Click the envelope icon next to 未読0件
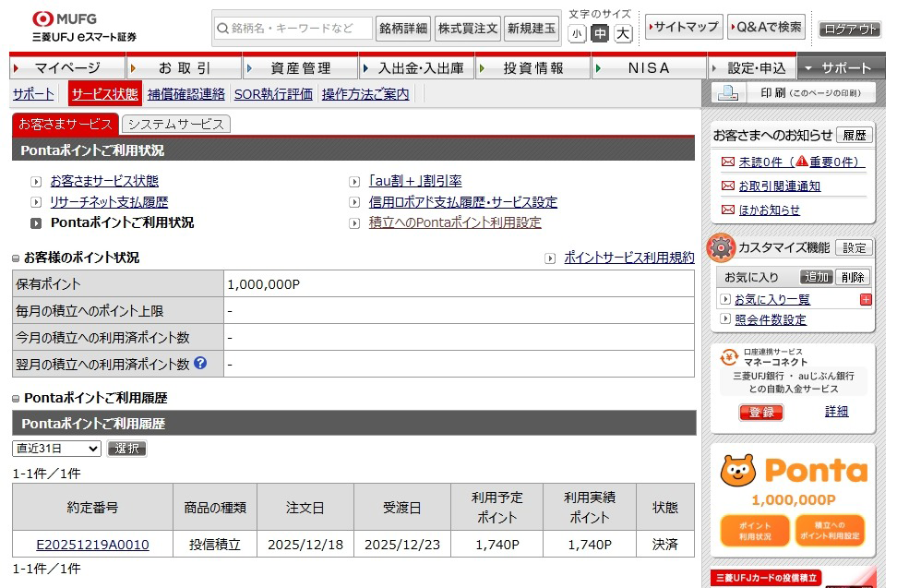Viewport: 897px width, 588px height. tap(728, 162)
